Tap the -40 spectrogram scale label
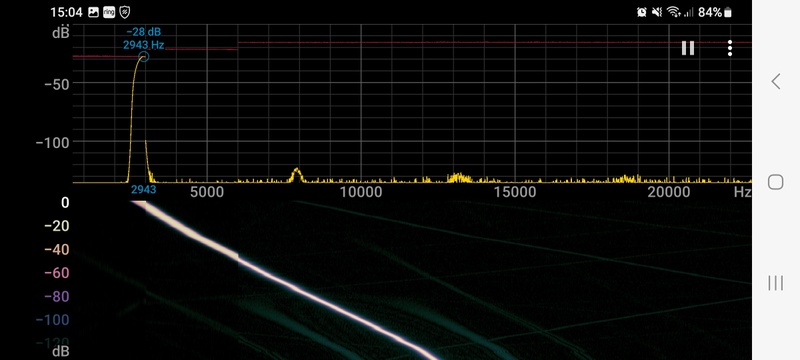This screenshot has width=800, height=360. coord(57,249)
